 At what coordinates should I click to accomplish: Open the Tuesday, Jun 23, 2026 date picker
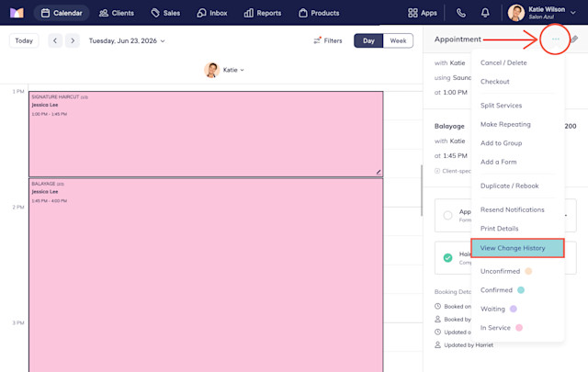click(127, 40)
